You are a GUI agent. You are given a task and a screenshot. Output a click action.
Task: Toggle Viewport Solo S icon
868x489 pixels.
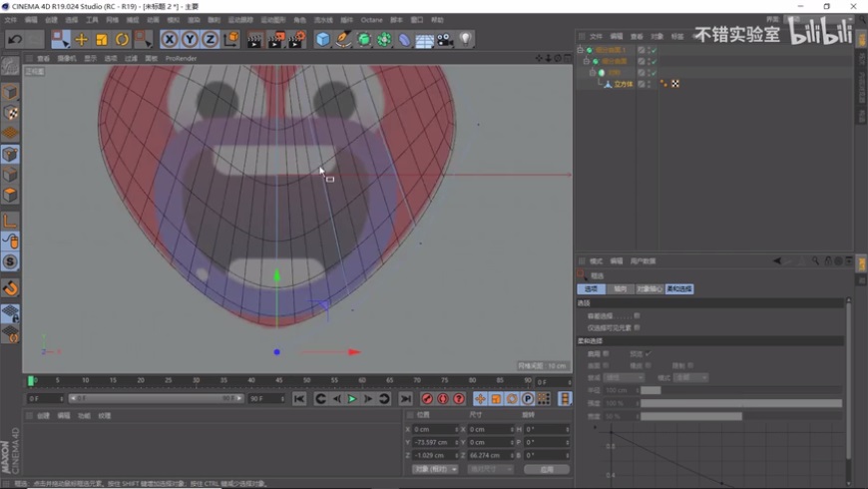[x=10, y=261]
